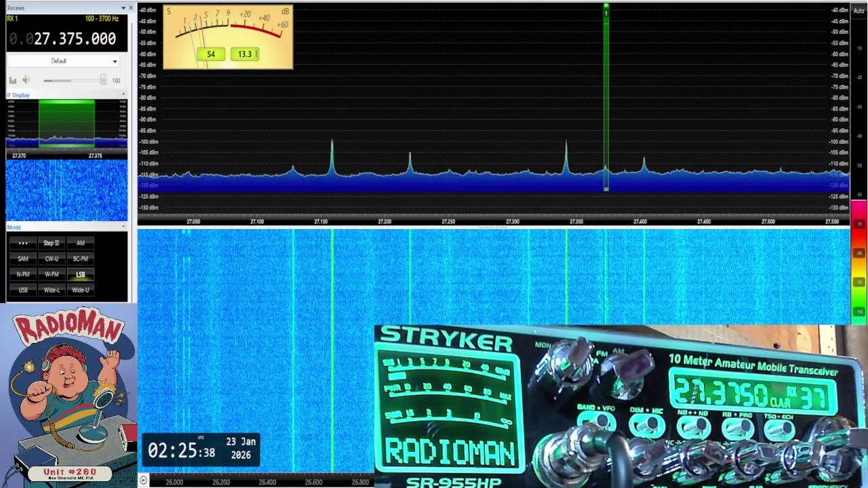
Task: Open the more modes ellipsis button
Action: [x=23, y=243]
